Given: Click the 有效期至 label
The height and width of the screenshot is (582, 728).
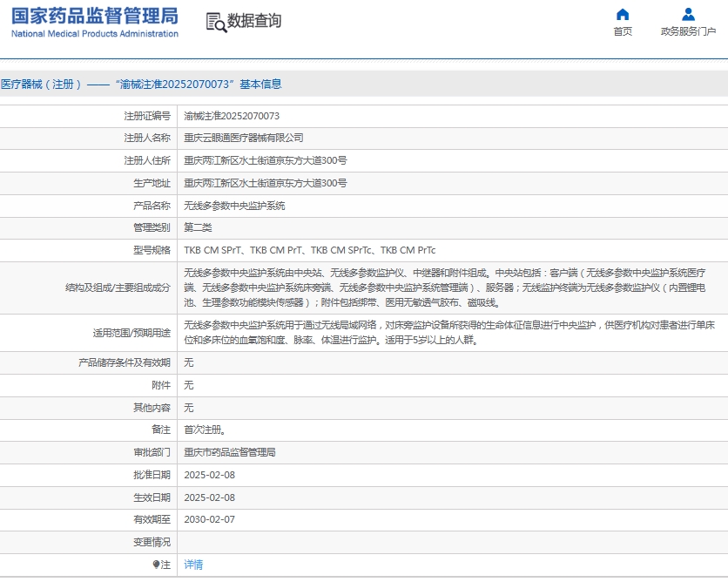Looking at the screenshot, I should [152, 519].
